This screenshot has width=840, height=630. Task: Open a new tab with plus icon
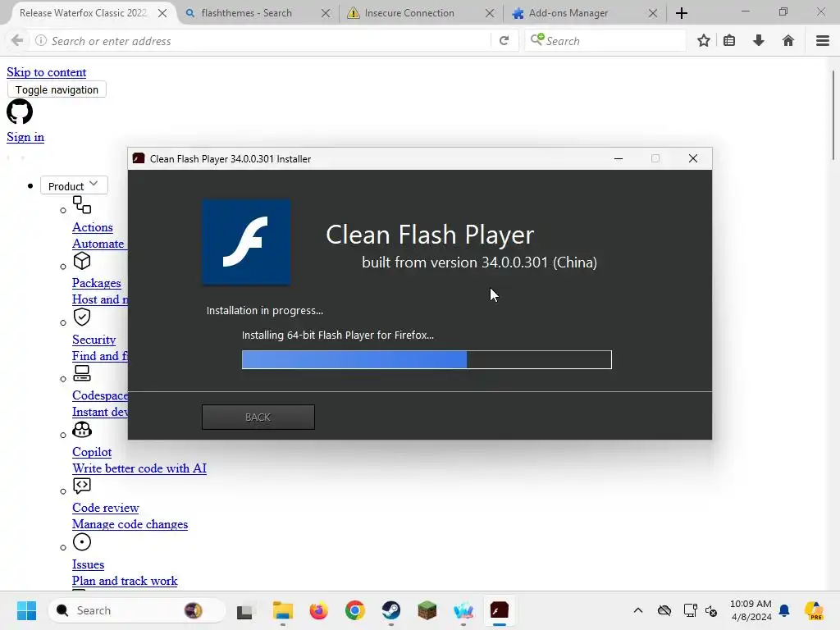coord(682,13)
